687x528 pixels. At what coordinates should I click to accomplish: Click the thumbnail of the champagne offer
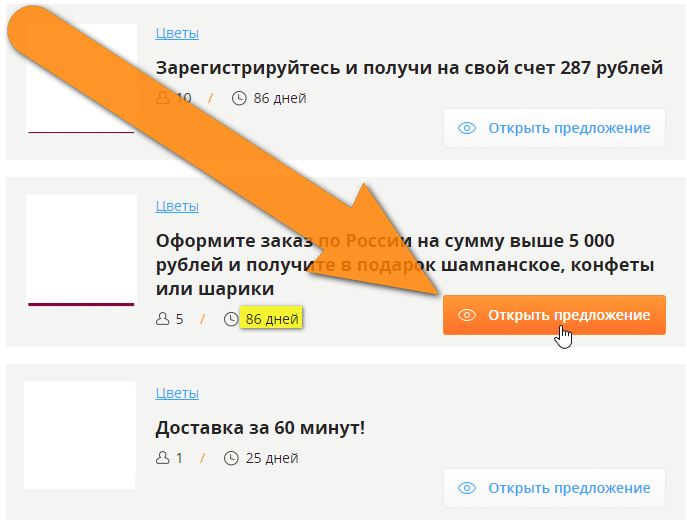pos(81,251)
